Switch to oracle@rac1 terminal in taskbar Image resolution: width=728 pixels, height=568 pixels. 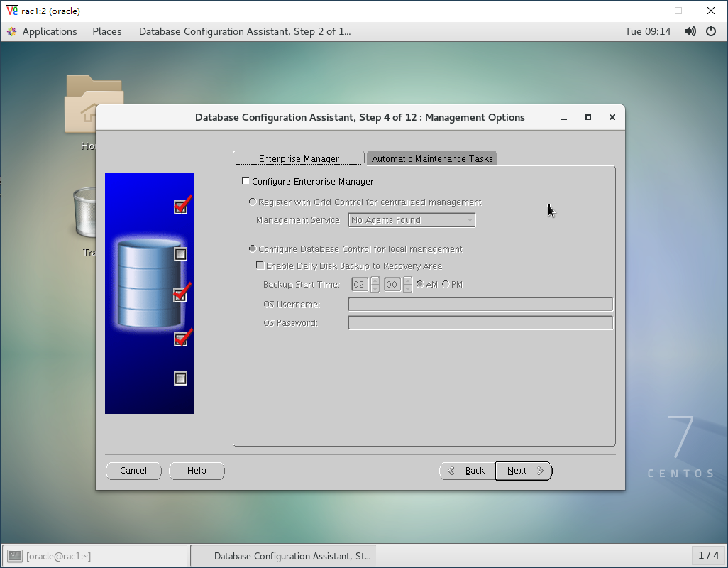pos(95,556)
